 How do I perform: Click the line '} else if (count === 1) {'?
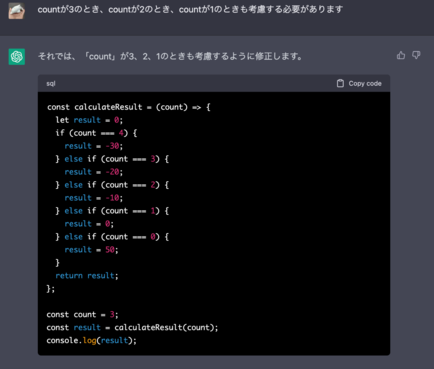(x=112, y=211)
